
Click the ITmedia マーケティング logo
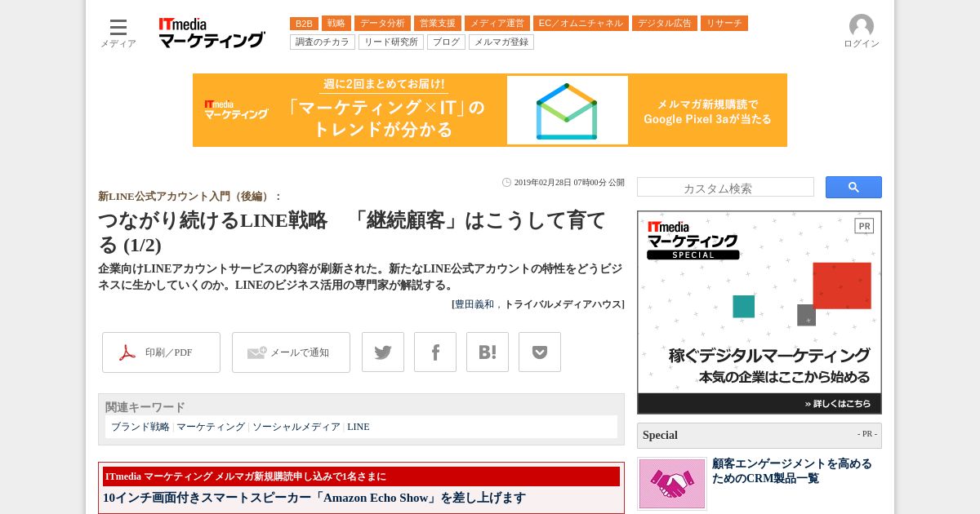tap(212, 33)
